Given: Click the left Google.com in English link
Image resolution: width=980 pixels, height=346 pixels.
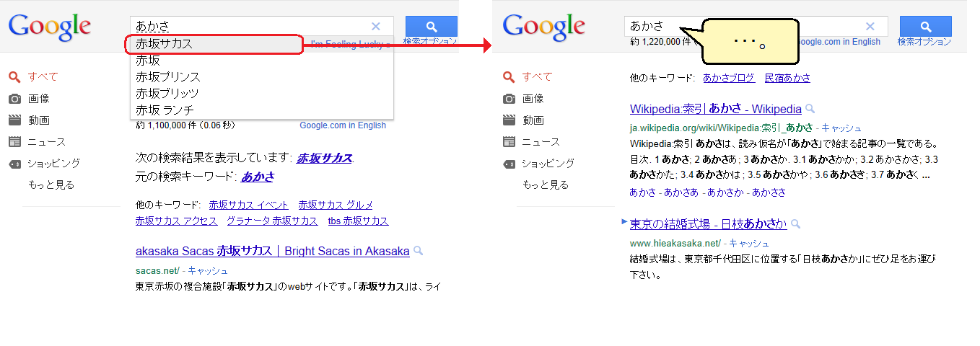Looking at the screenshot, I should [343, 125].
